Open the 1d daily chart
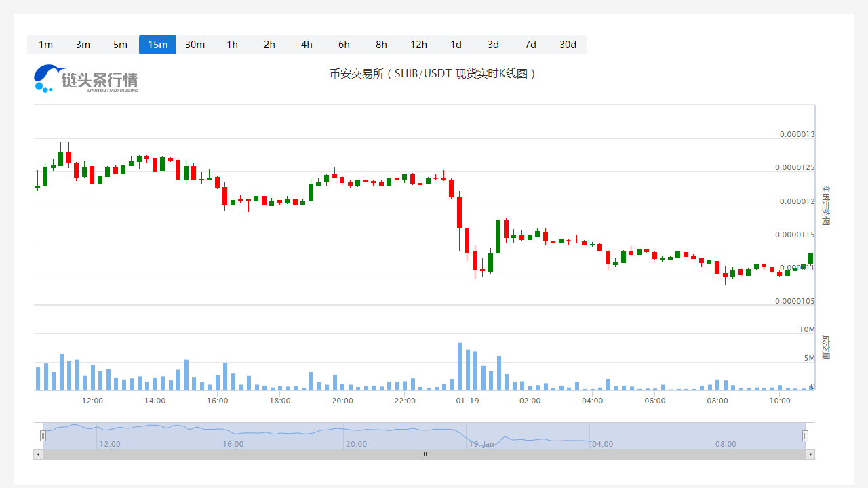The width and height of the screenshot is (868, 488). click(456, 45)
